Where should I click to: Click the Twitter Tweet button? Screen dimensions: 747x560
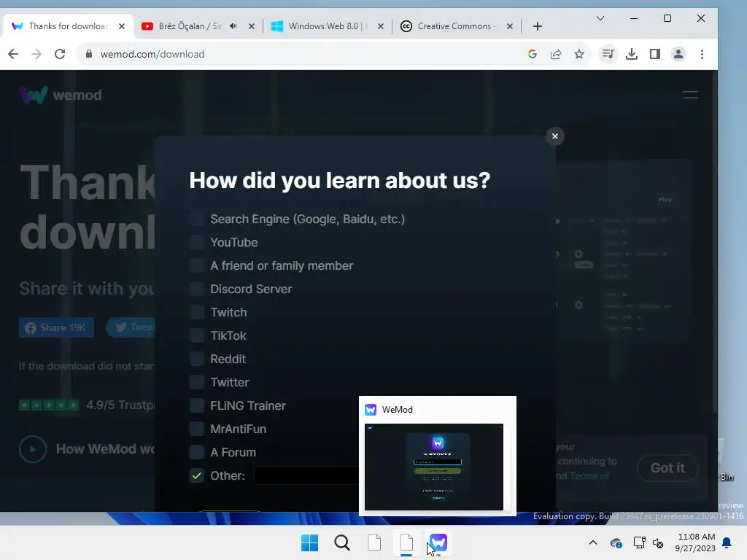131,327
